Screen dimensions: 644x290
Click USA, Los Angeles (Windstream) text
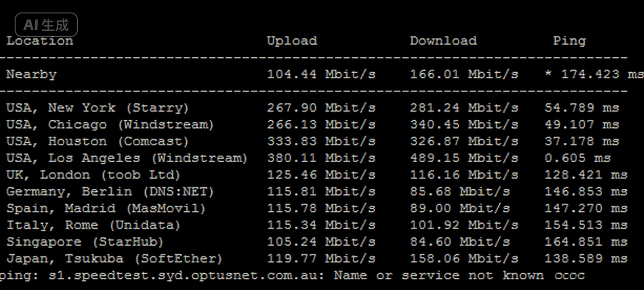coord(127,159)
